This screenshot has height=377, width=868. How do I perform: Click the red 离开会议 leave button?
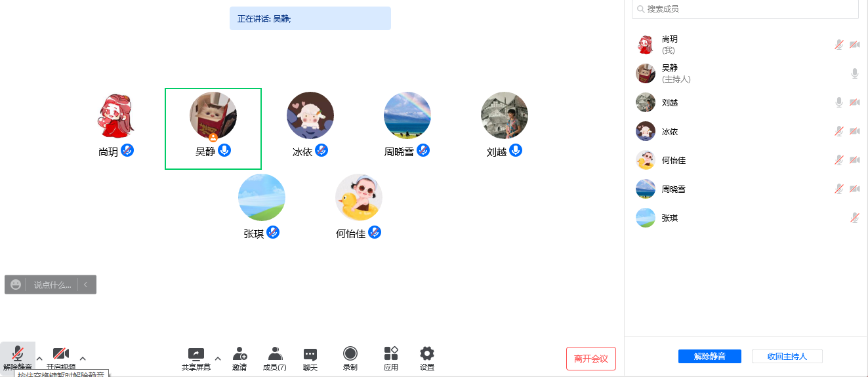591,359
